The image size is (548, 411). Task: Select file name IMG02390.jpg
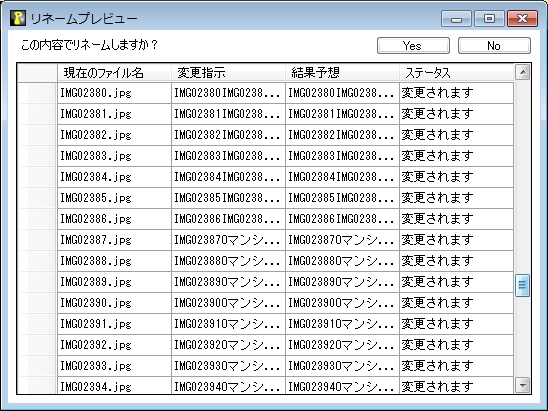point(115,303)
